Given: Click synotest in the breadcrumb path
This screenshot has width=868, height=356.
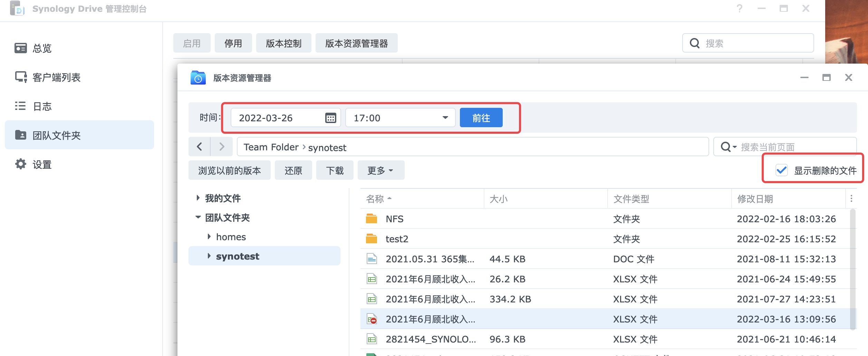Looking at the screenshot, I should [327, 148].
